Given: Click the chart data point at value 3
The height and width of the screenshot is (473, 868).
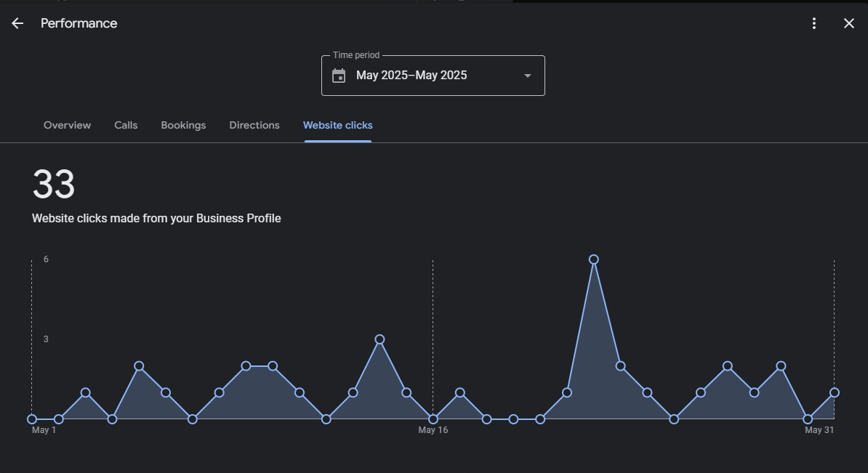Looking at the screenshot, I should (x=379, y=340).
